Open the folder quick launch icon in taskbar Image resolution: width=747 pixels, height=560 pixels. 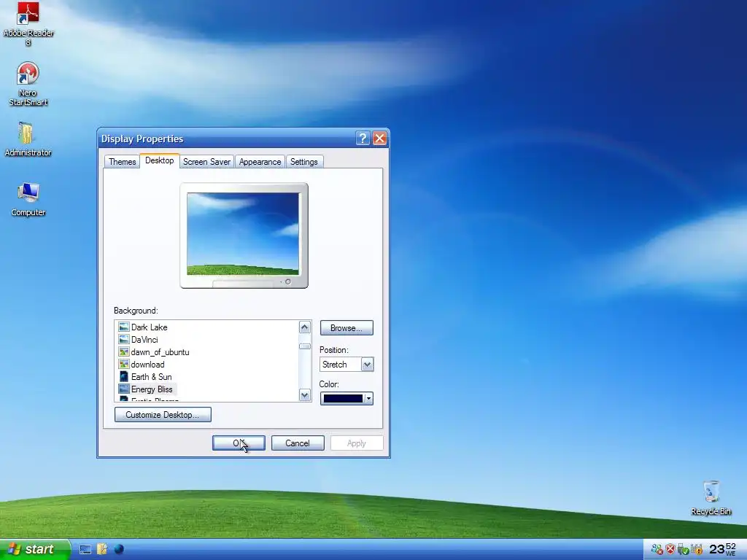(102, 550)
